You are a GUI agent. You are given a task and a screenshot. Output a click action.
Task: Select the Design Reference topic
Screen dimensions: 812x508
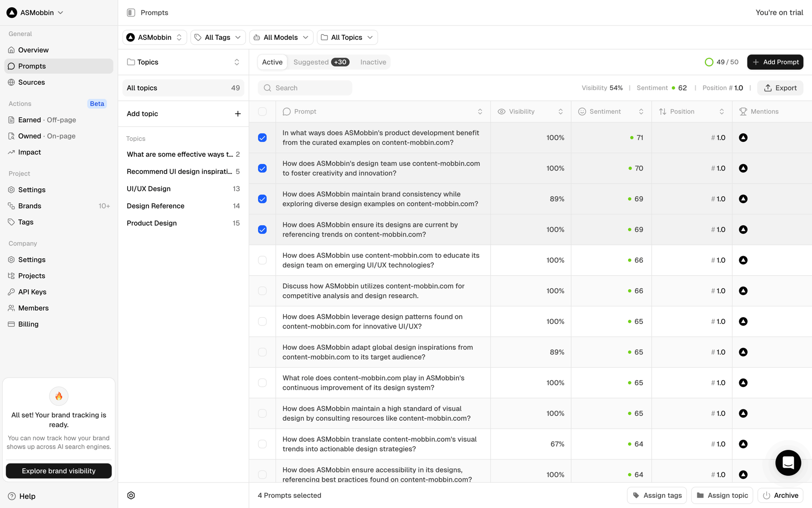pyautogui.click(x=184, y=206)
